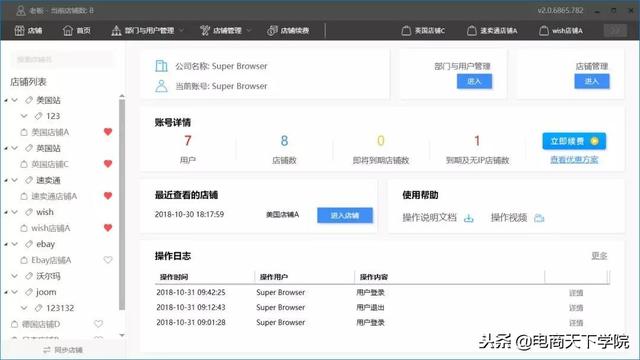Click 立即续费 renew button
This screenshot has height=360, width=640.
point(574,141)
